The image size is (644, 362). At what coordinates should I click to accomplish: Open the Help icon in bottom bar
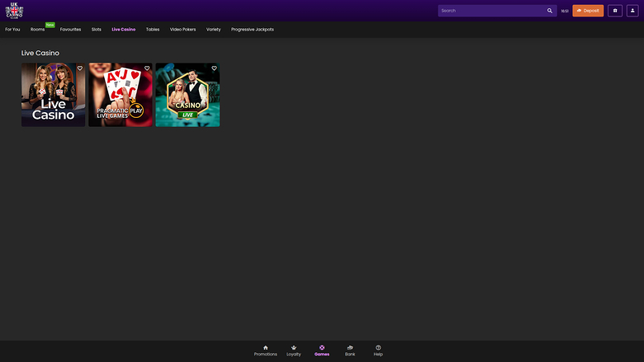378,350
